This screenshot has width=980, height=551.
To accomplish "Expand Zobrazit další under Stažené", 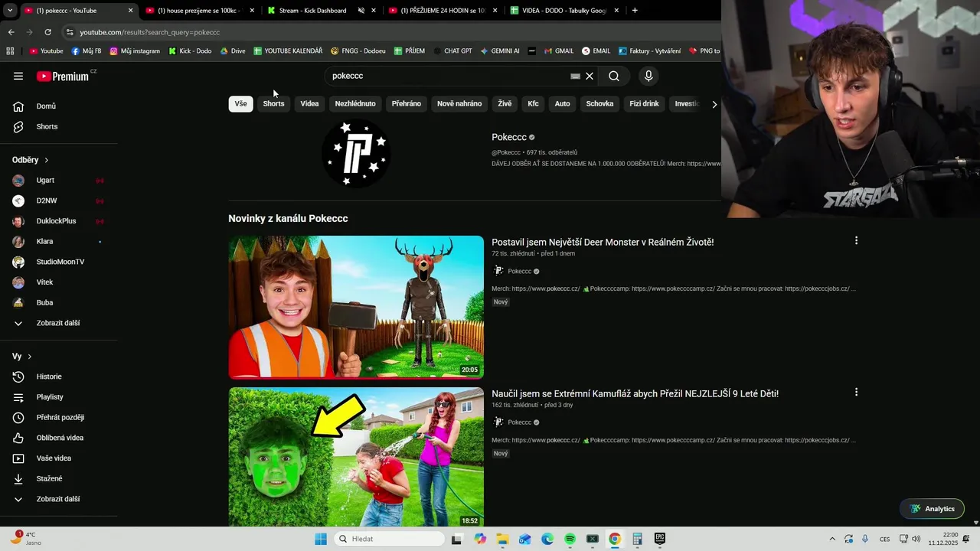I will [x=58, y=499].
